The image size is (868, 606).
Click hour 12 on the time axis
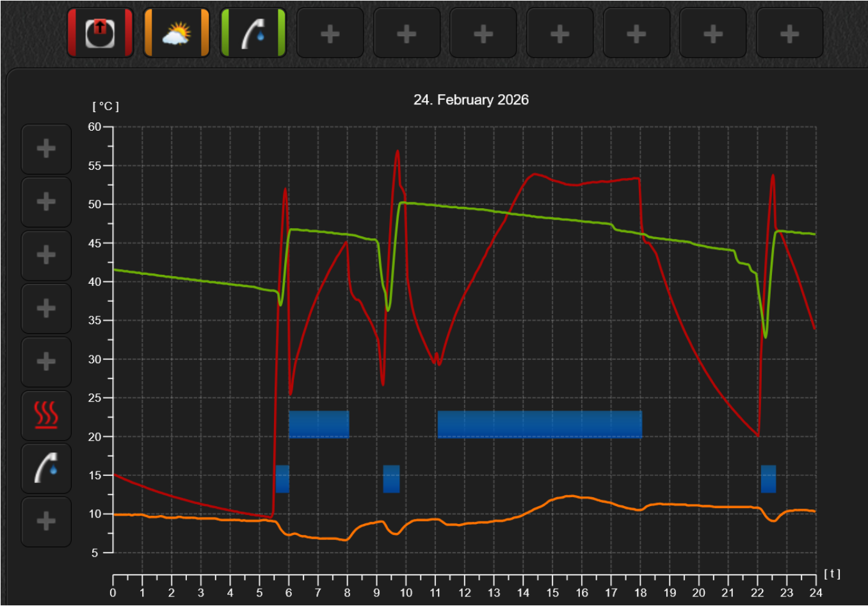[465, 593]
